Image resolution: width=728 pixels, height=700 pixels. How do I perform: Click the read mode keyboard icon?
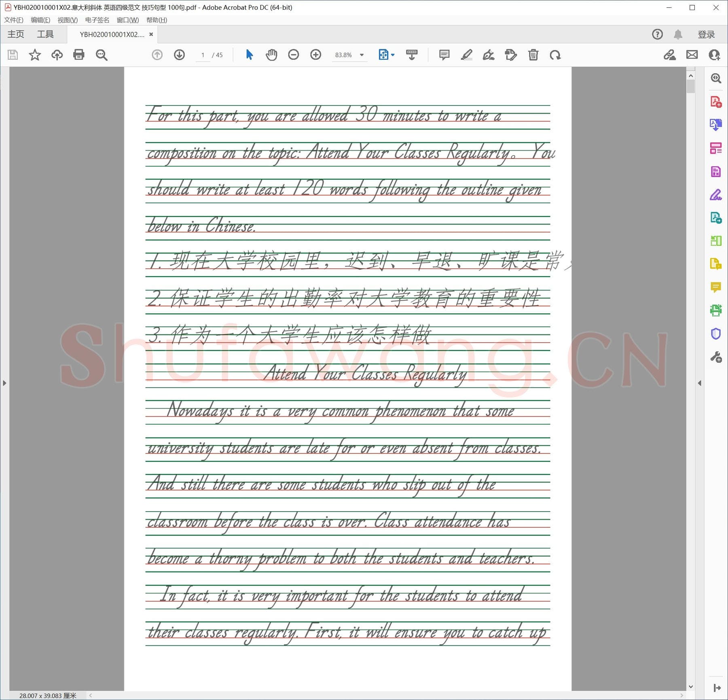[x=412, y=55]
